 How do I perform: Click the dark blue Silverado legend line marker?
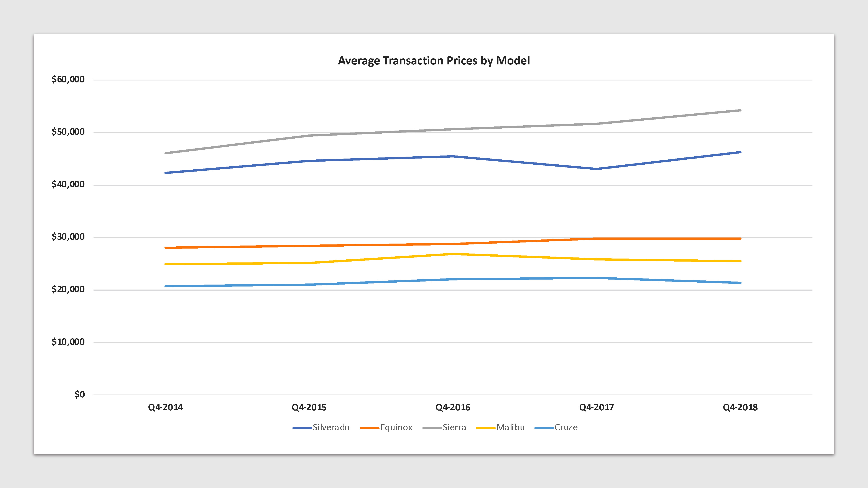click(x=302, y=428)
